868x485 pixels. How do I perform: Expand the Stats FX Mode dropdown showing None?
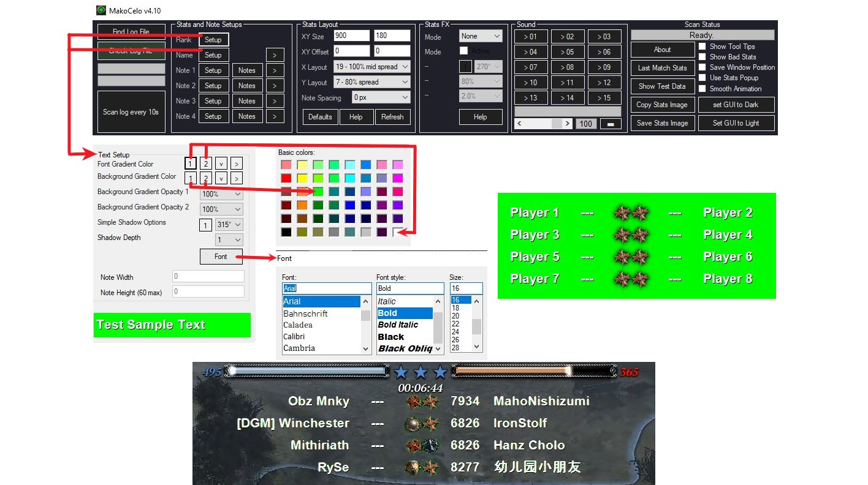481,37
